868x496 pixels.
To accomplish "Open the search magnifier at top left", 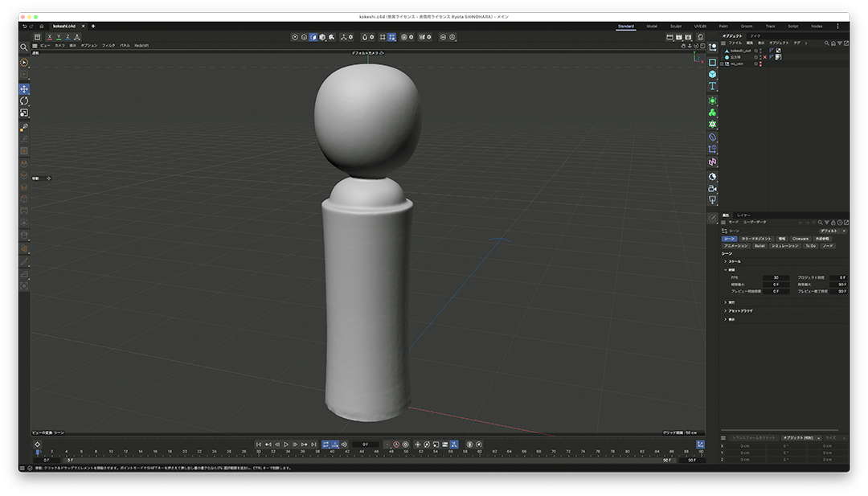I will pos(24,47).
